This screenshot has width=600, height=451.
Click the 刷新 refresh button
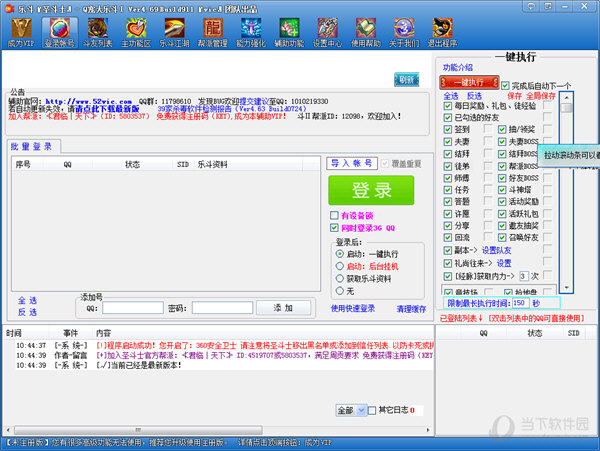[406, 80]
